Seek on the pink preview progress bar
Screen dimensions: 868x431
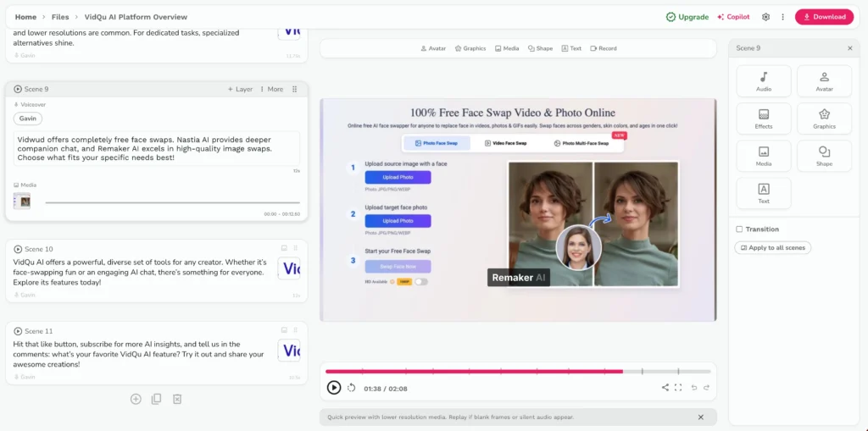point(474,371)
